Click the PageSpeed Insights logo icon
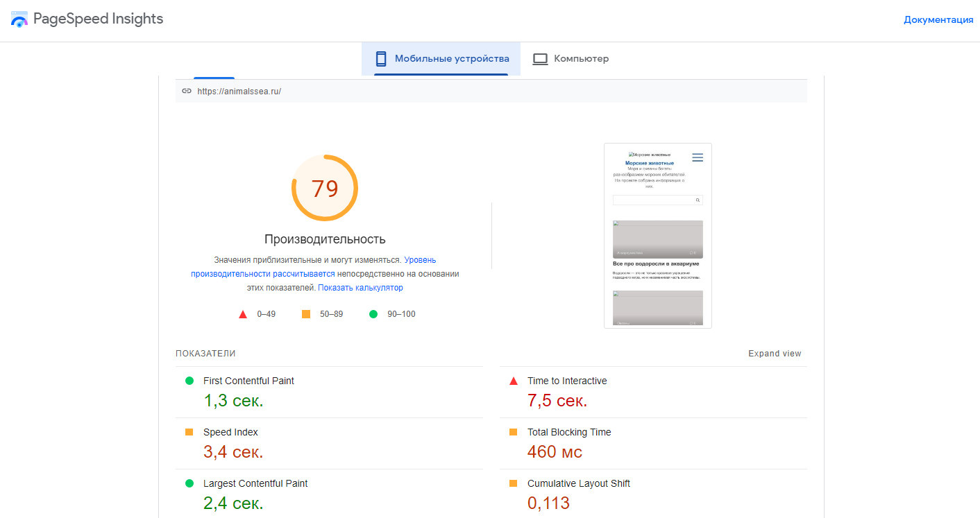The width and height of the screenshot is (980, 518). click(x=19, y=19)
